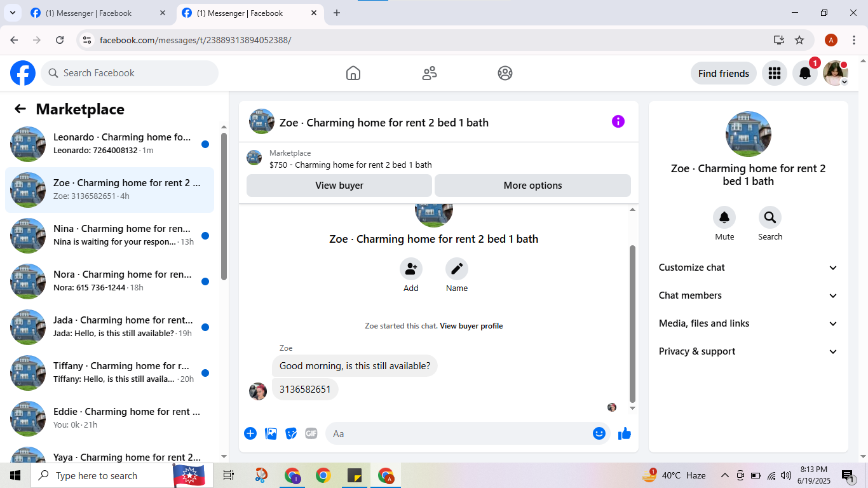This screenshot has width=868, height=488.
Task: Open Nora's conversation in the list
Action: click(109, 281)
